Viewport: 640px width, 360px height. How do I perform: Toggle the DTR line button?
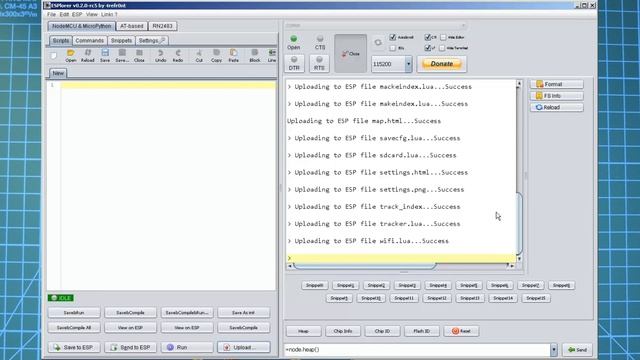(x=294, y=63)
